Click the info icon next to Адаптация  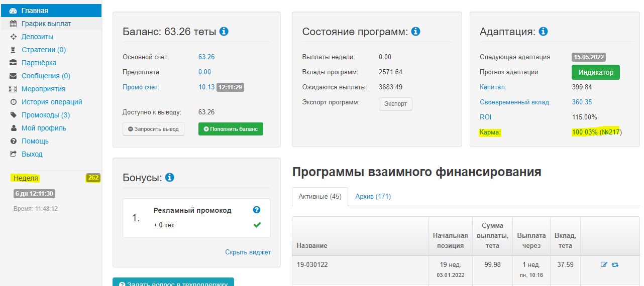tap(543, 32)
